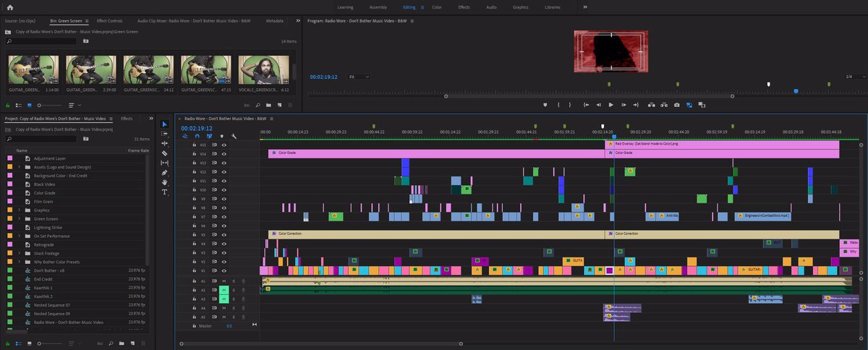The width and height of the screenshot is (868, 350).
Task: Expand Why Bother Color Presets bin
Action: point(20,262)
